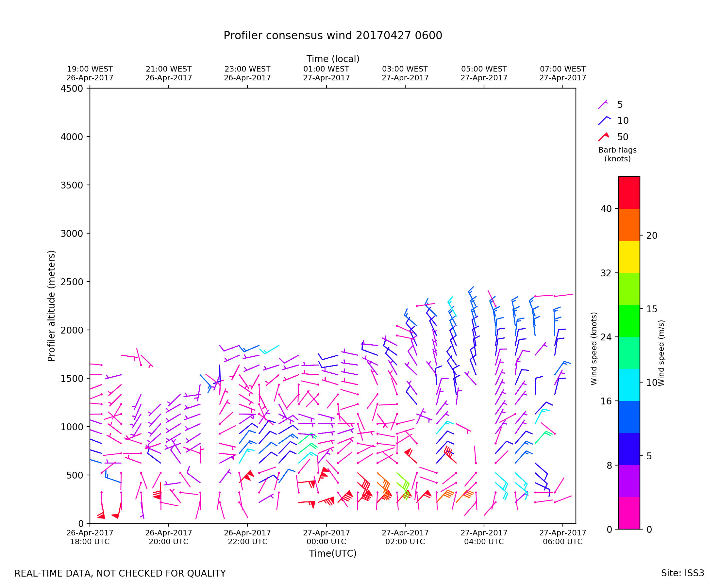Image resolution: width=719 pixels, height=588 pixels.
Task: Click the 27-Apr-2017 00:00 UTC tick label
Action: (x=326, y=537)
